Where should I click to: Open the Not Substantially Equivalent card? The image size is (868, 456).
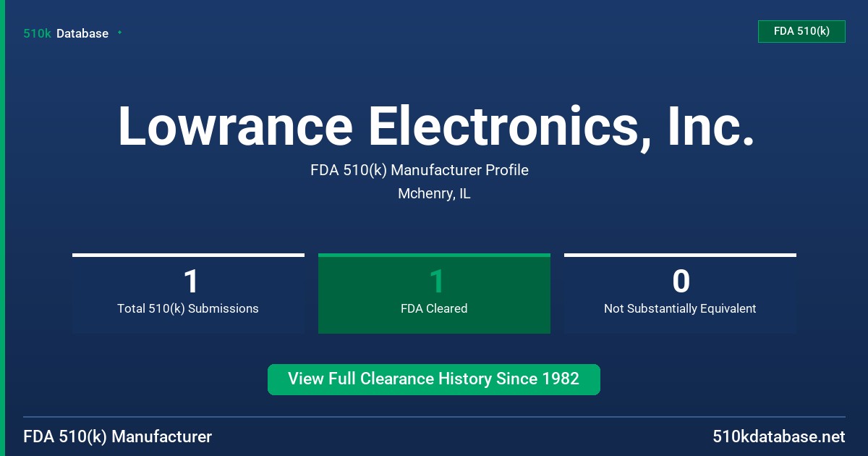coord(680,294)
